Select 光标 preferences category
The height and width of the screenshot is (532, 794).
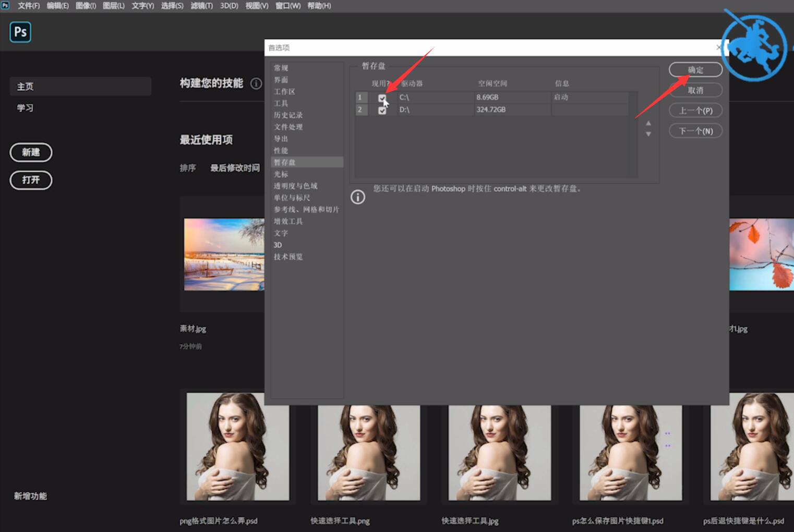pos(281,174)
